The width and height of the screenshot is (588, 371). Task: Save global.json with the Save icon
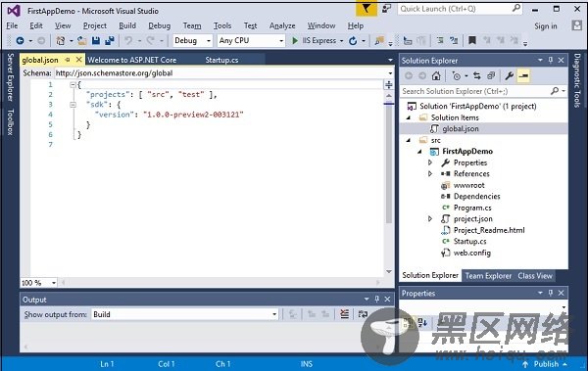96,40
